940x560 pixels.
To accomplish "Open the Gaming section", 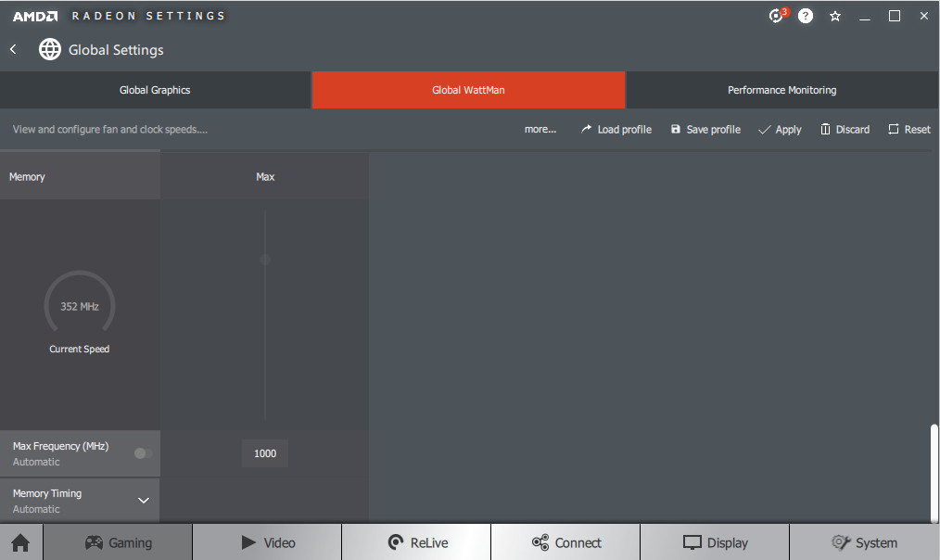I will coord(118,542).
